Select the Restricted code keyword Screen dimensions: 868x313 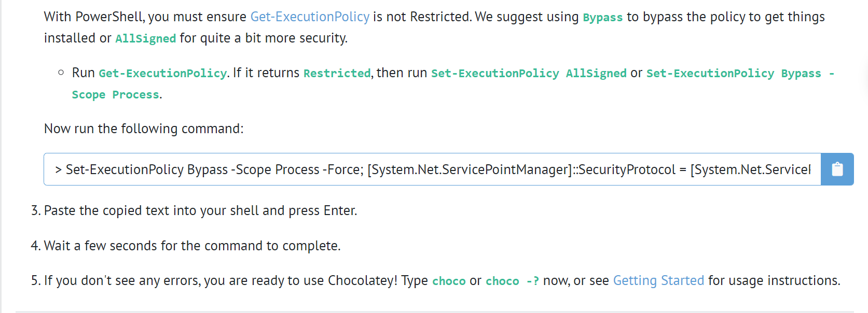[337, 73]
